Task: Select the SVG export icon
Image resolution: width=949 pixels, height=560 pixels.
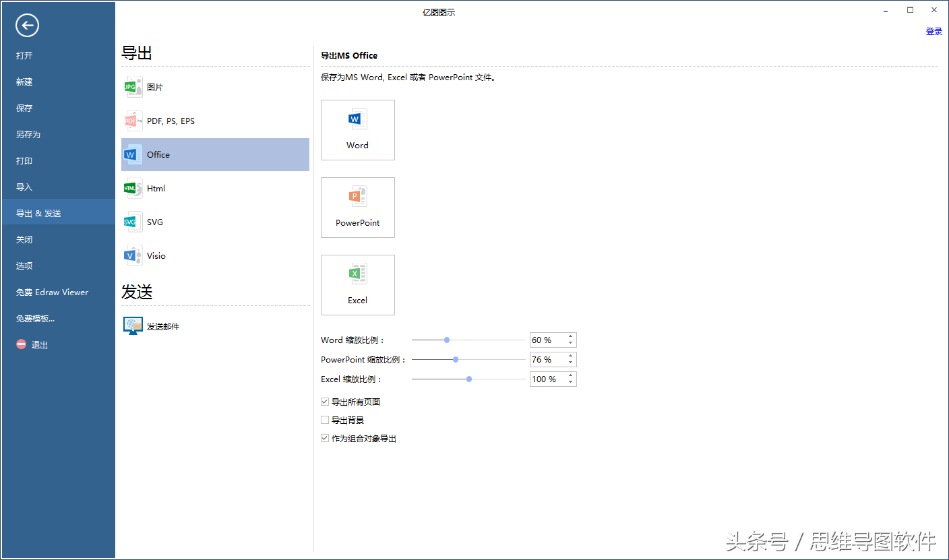Action: (133, 222)
